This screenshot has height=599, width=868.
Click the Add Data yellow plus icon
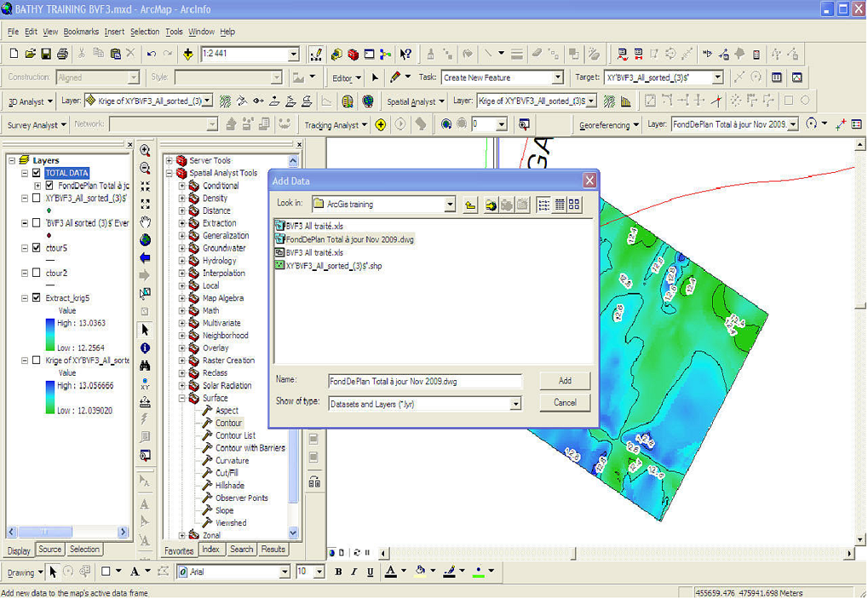click(x=188, y=54)
